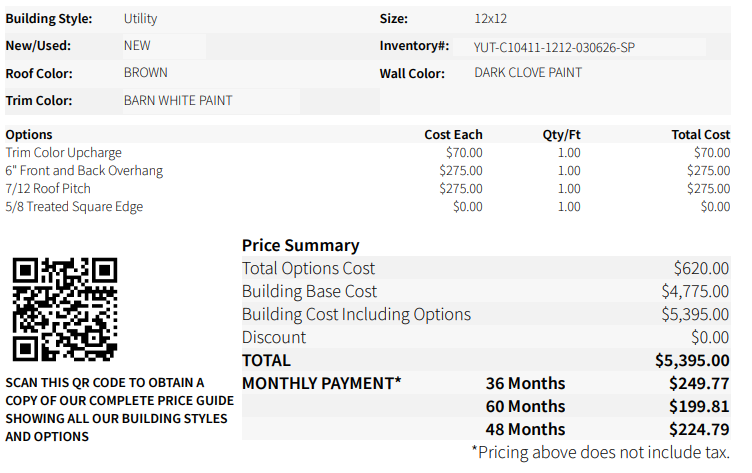The image size is (752, 473).
Task: Select the 36 Months payment $249.77
Action: [x=699, y=383]
